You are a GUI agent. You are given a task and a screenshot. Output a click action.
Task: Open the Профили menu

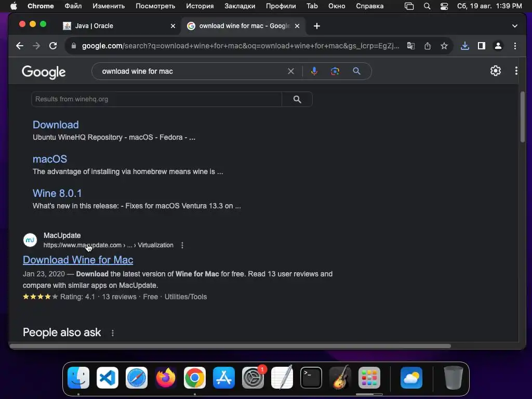281,6
